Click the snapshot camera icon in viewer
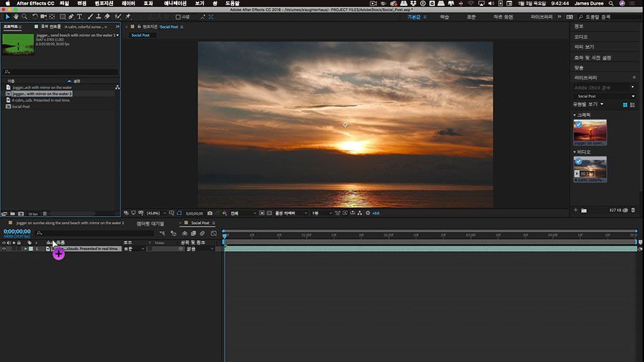This screenshot has width=644, height=362. click(x=210, y=213)
